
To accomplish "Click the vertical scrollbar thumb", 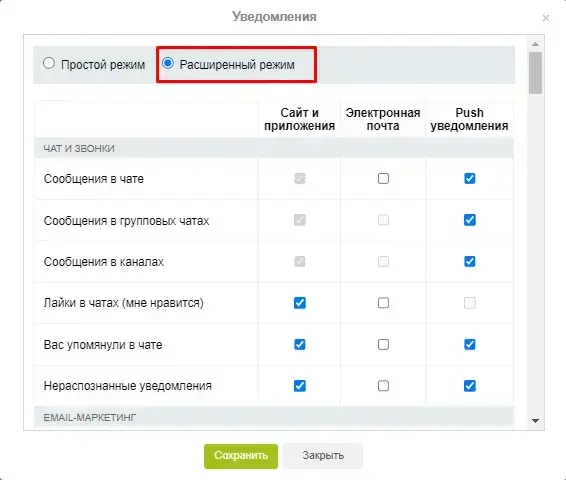I will (535, 73).
